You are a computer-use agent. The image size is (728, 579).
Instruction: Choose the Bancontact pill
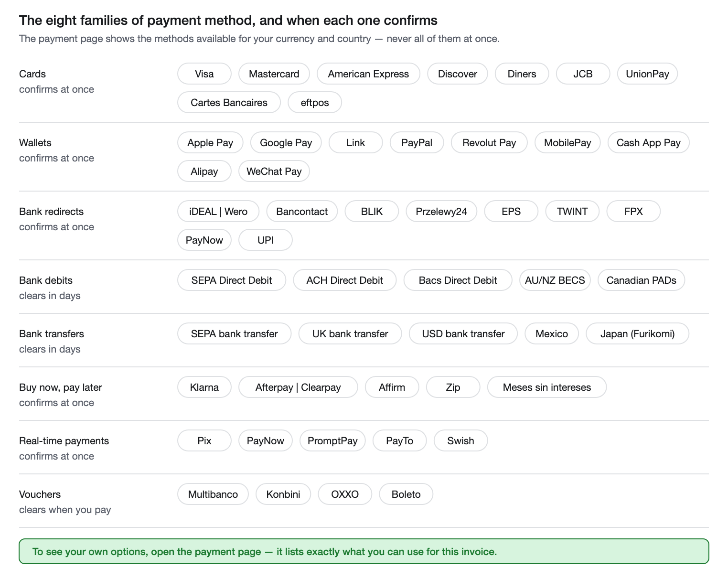[302, 211]
